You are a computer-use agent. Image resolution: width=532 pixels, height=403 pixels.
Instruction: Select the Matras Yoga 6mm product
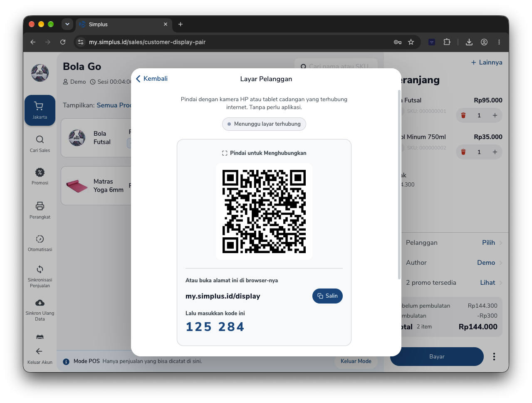(96, 186)
